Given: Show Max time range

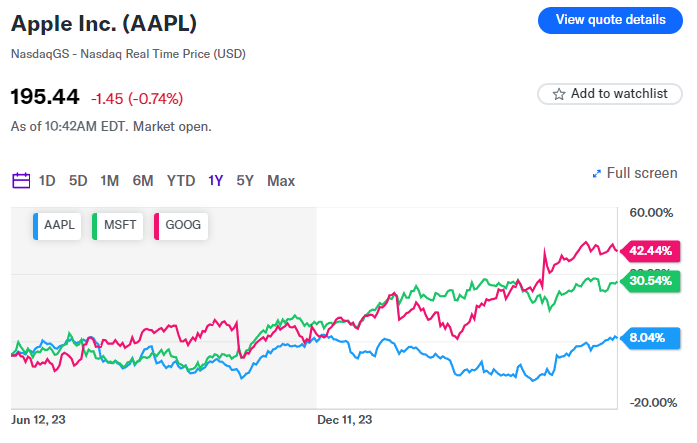Looking at the screenshot, I should click(281, 181).
